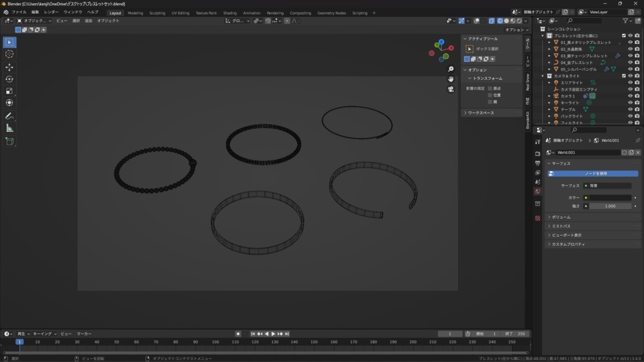
Task: Hide 02_水晶数珠 with its eye icon
Action: (630, 49)
